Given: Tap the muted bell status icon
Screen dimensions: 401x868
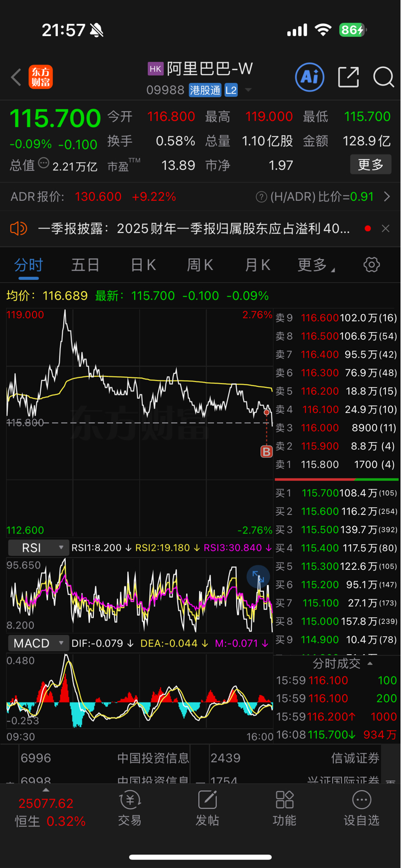Looking at the screenshot, I should coord(96,30).
